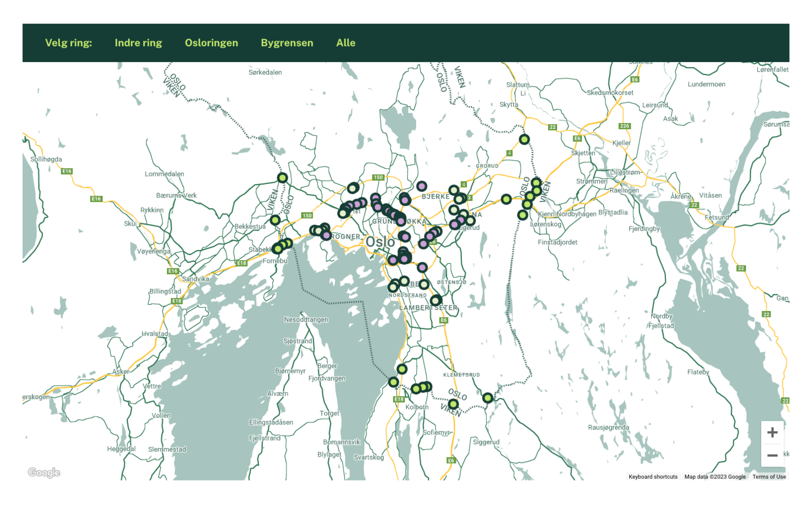Select the Indre ring filter
Image resolution: width=812 pixels, height=508 pixels.
[138, 43]
